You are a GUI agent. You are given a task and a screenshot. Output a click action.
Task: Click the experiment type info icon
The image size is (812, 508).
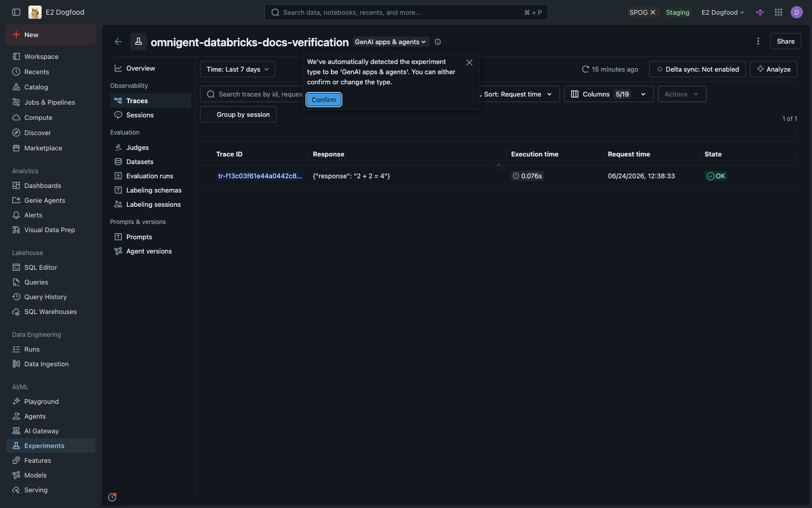point(437,42)
